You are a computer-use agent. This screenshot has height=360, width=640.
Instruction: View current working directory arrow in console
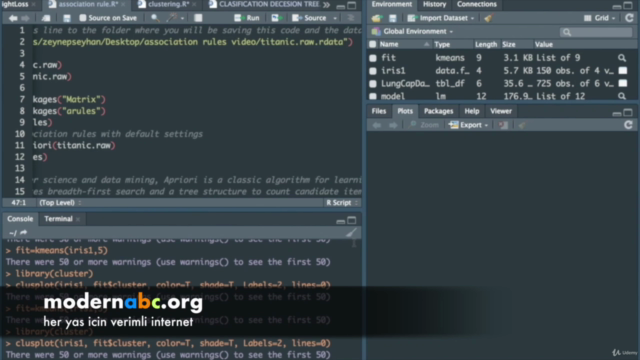24,233
